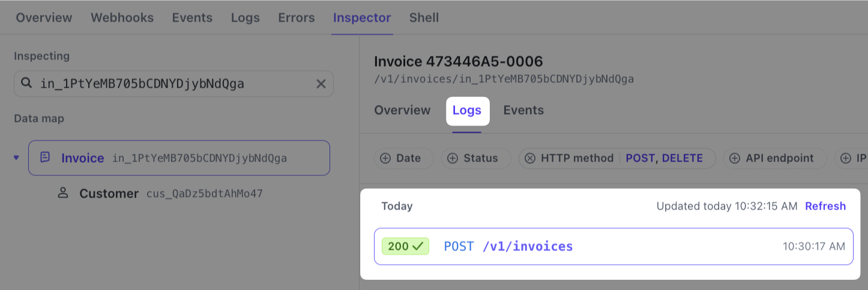Click the Invoice document icon
This screenshot has width=868, height=290.
click(45, 157)
